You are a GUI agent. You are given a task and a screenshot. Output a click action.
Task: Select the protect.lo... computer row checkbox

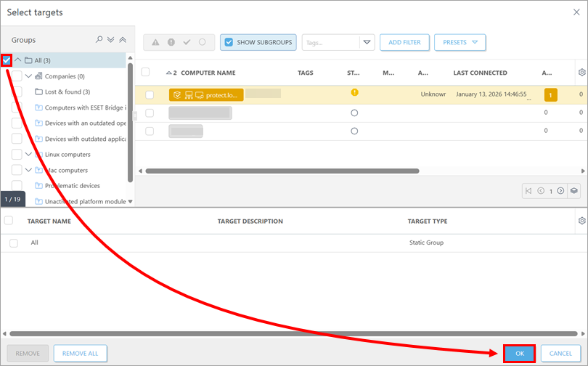pyautogui.click(x=150, y=94)
